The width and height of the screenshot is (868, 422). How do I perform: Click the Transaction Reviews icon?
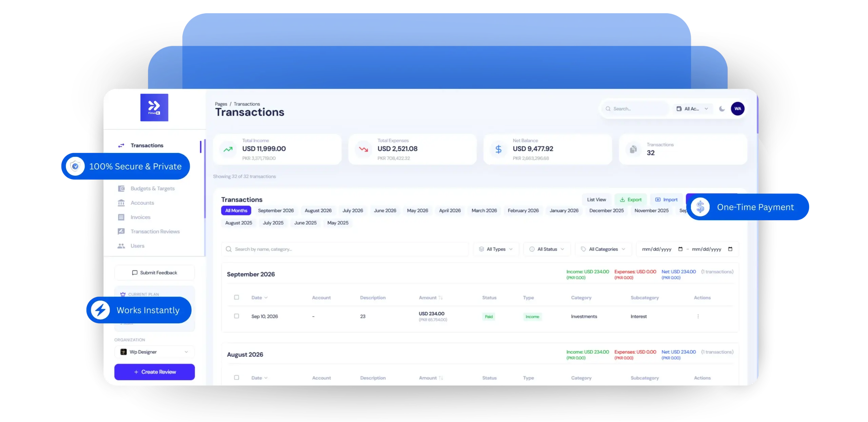click(121, 231)
